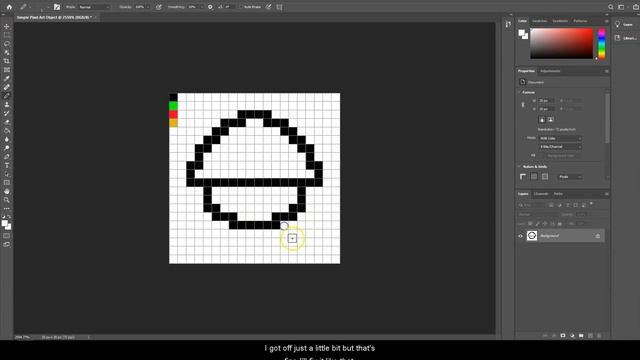Select the Rectangular Marquee tool
This screenshot has width=640, height=360.
pos(7,35)
